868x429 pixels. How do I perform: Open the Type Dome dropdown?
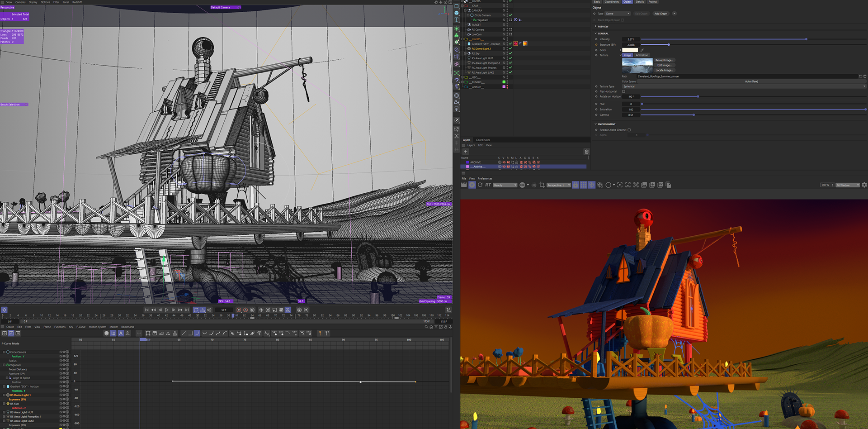pyautogui.click(x=618, y=14)
